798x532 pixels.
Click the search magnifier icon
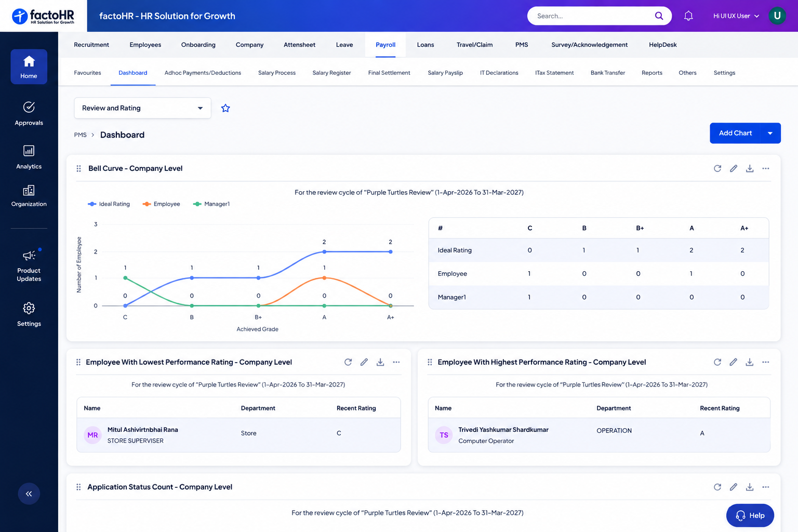point(659,16)
